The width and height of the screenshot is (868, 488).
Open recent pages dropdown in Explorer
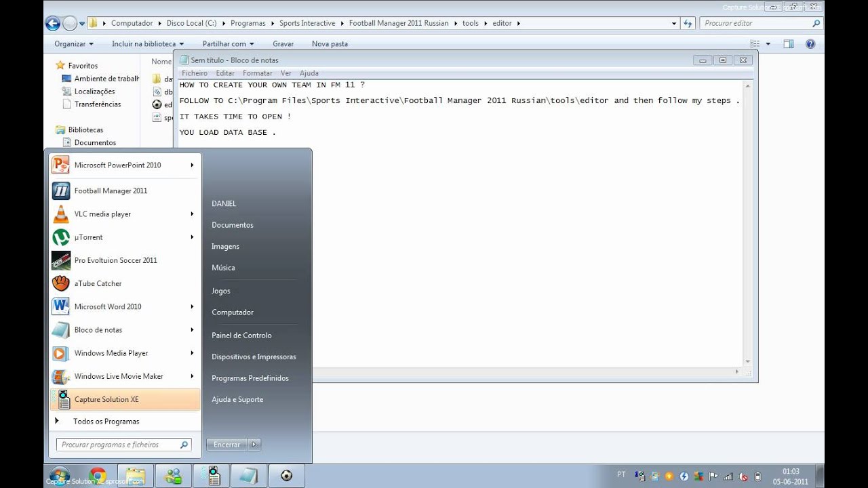(x=82, y=24)
